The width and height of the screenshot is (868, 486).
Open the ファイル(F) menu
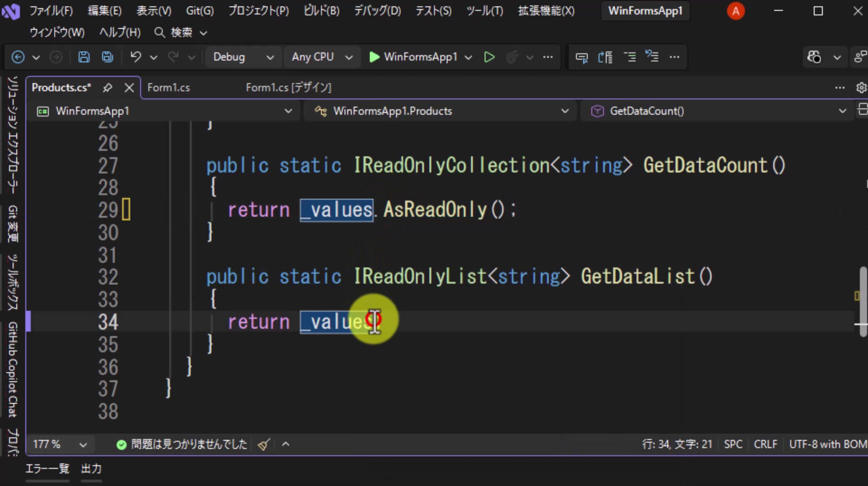point(51,11)
